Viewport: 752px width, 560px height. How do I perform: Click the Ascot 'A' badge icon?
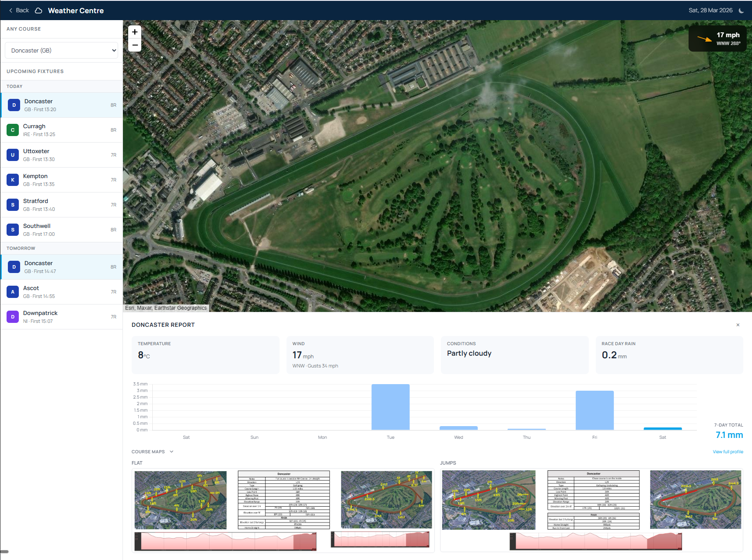click(x=13, y=292)
